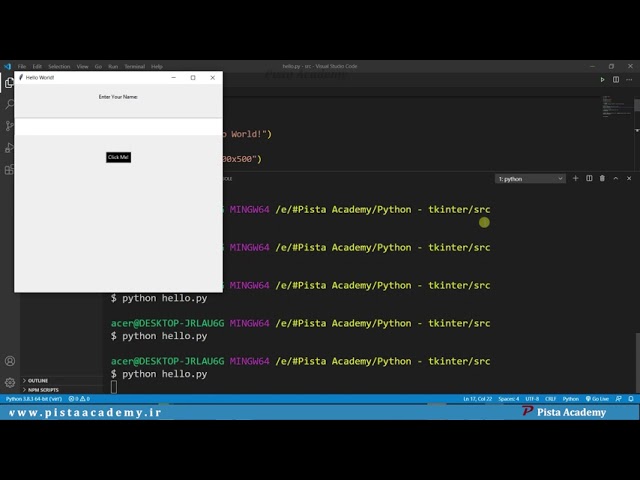Screen dimensions: 640x480
Task: Click the editor vertical scrollbar
Action: pos(637,104)
